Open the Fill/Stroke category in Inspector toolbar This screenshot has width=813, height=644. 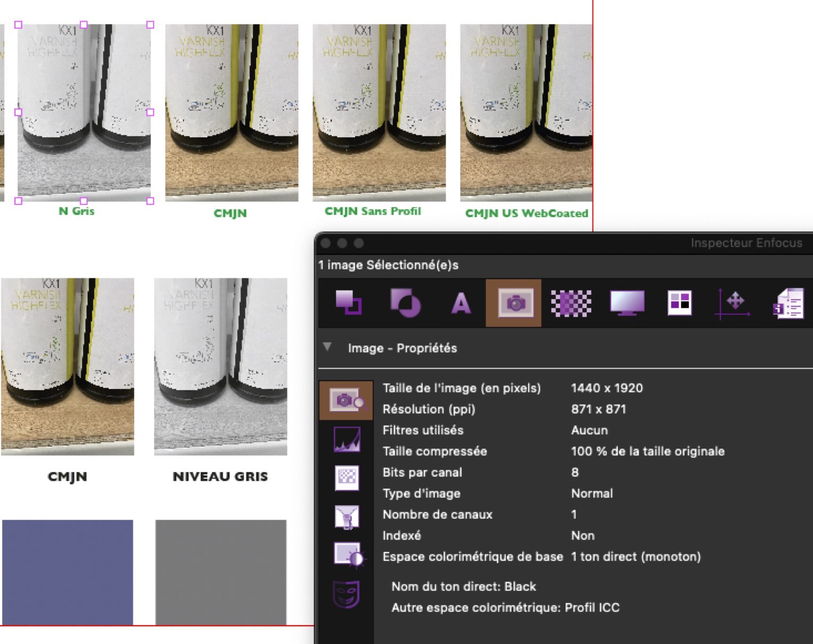pos(349,302)
